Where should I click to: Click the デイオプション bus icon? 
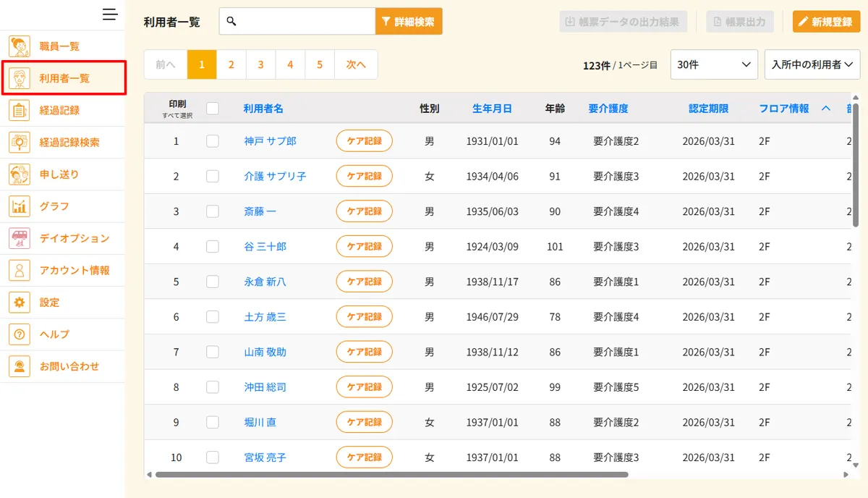point(20,238)
